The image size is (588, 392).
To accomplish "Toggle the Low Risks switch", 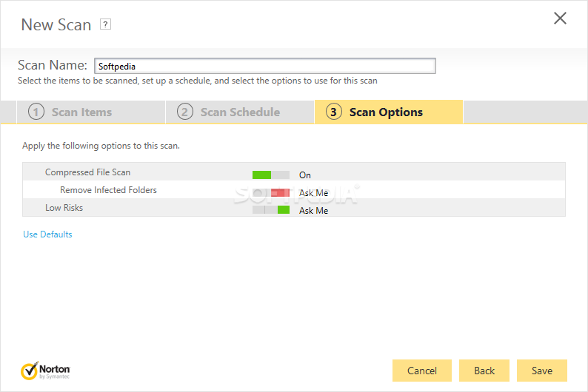I will (270, 210).
